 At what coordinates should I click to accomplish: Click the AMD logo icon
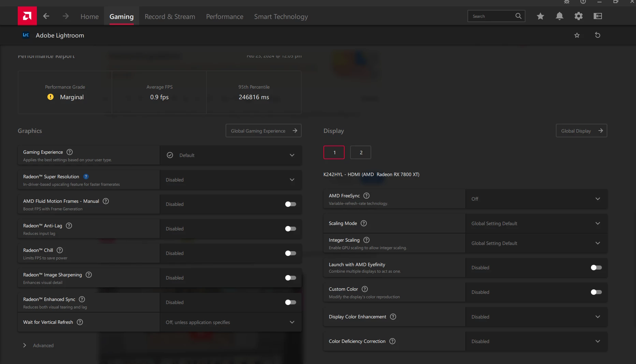[27, 16]
